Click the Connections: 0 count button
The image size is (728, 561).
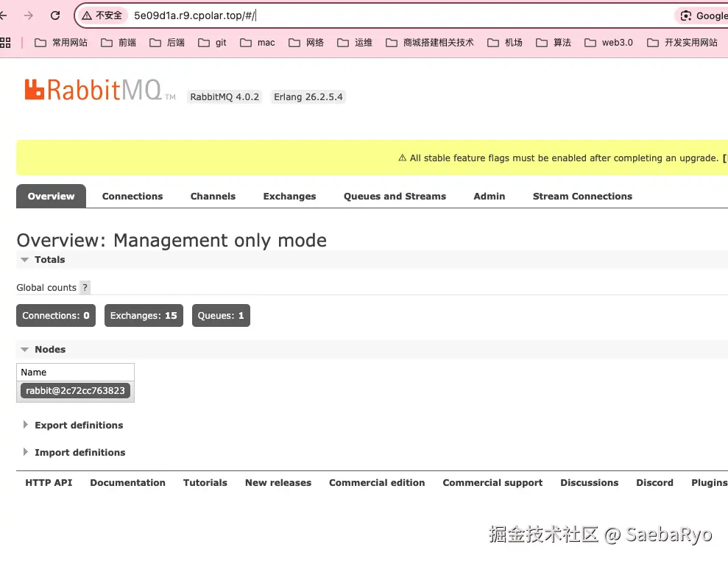tap(56, 315)
